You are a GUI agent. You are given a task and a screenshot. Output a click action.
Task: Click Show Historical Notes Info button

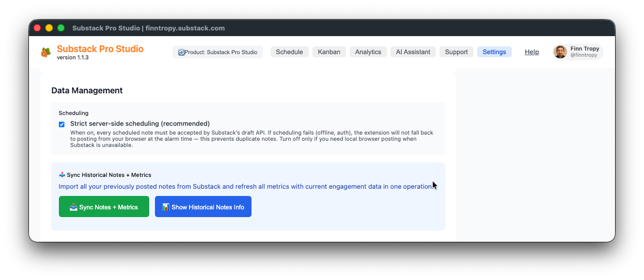[x=203, y=207]
